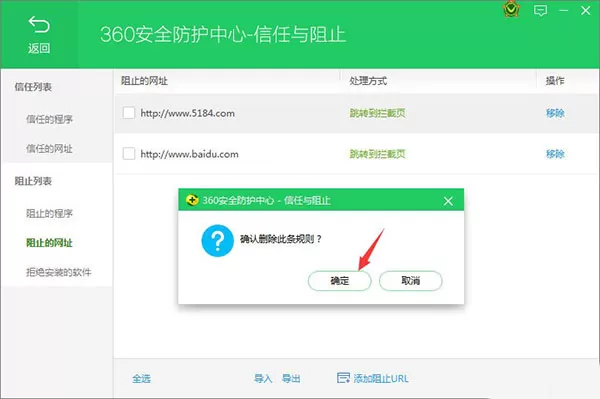The height and width of the screenshot is (399, 600).
Task: Click the 全选 link at the bottom
Action: click(x=142, y=378)
